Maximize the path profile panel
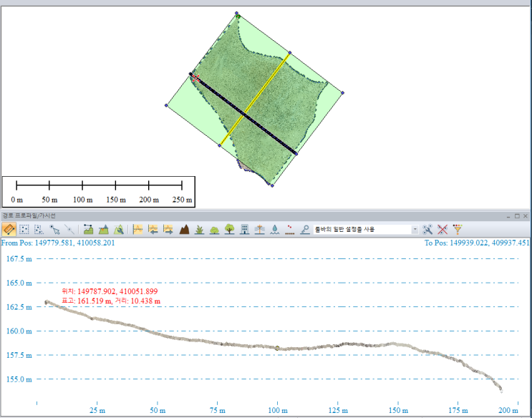This screenshot has height=418, width=532. click(516, 215)
